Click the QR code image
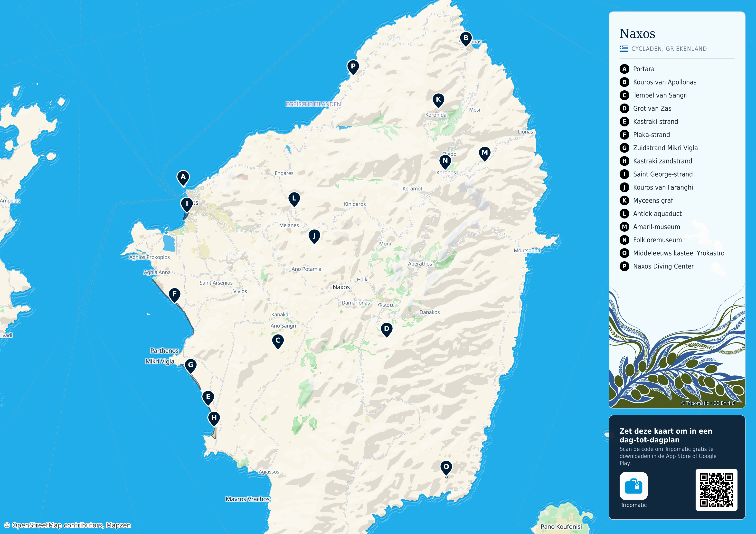Screen dimensions: 756x534 pos(716,490)
